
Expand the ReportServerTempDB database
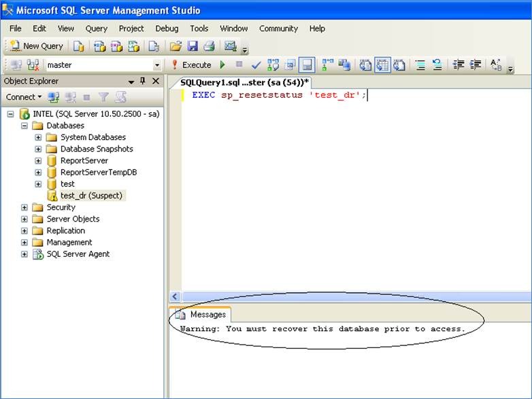pyautogui.click(x=38, y=172)
